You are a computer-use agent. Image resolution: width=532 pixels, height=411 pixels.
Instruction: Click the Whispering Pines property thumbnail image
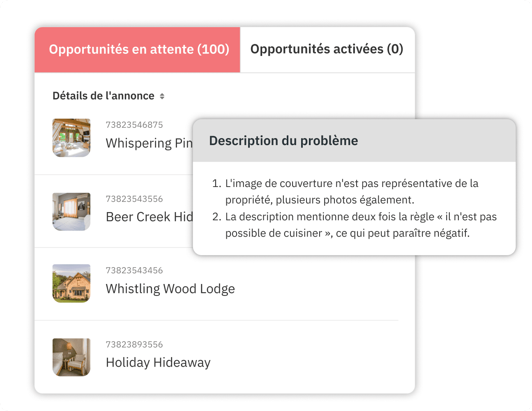(71, 138)
